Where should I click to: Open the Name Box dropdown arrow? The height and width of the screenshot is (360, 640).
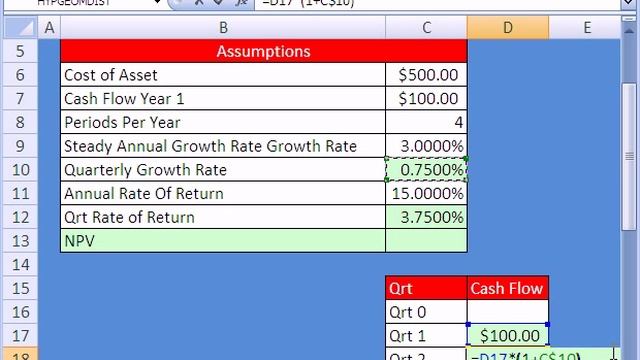click(157, 3)
